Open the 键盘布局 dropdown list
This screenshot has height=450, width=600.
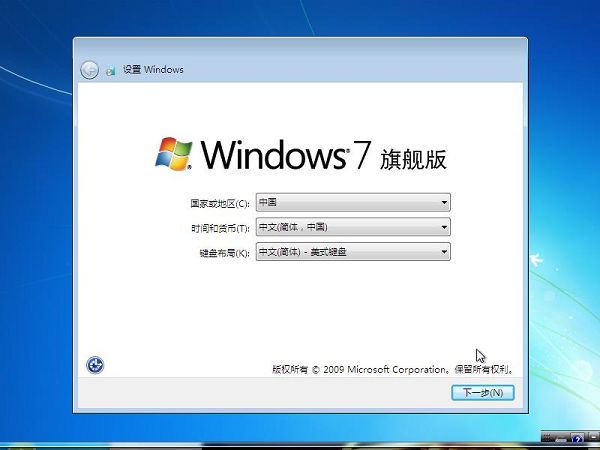353,252
